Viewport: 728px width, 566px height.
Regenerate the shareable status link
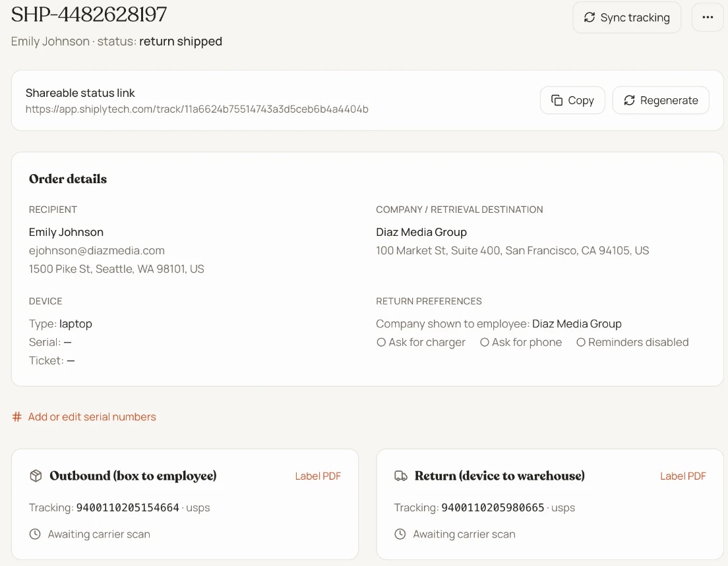coord(661,100)
